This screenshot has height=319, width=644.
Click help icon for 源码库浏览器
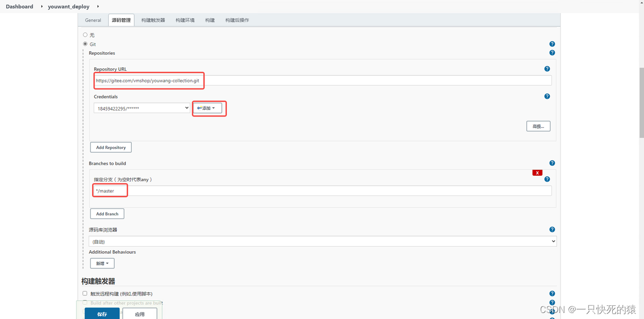coord(552,230)
